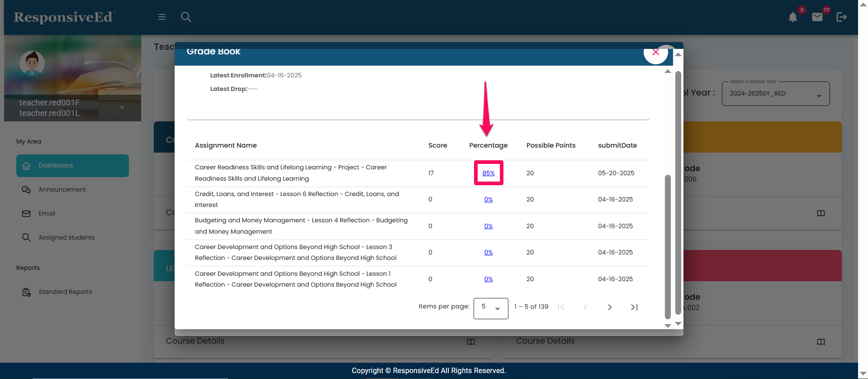Click the book icon beside Course Details
Image resolution: width=868 pixels, height=379 pixels.
click(470, 342)
